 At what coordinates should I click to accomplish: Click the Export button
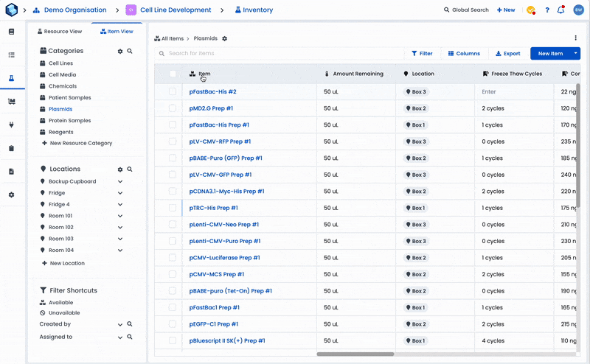(507, 54)
